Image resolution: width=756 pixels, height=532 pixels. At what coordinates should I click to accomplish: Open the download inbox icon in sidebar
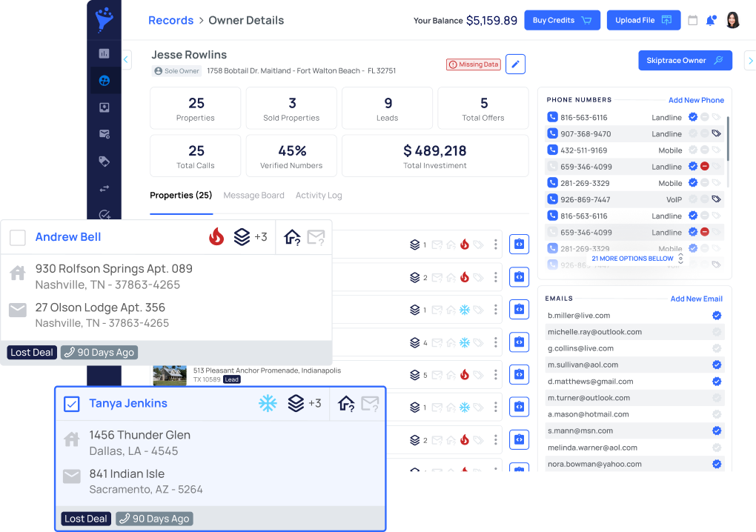point(105,107)
